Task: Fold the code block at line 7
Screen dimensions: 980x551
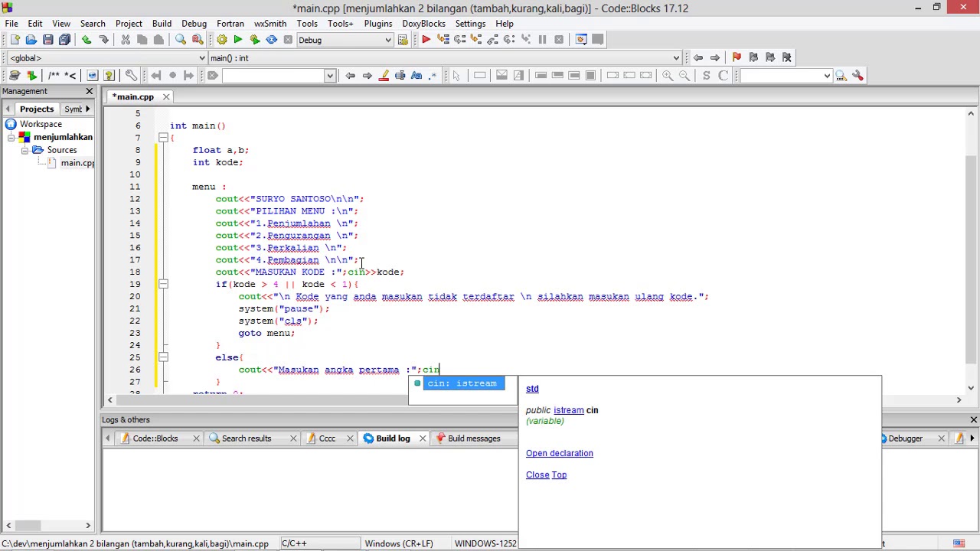Action: pos(163,138)
